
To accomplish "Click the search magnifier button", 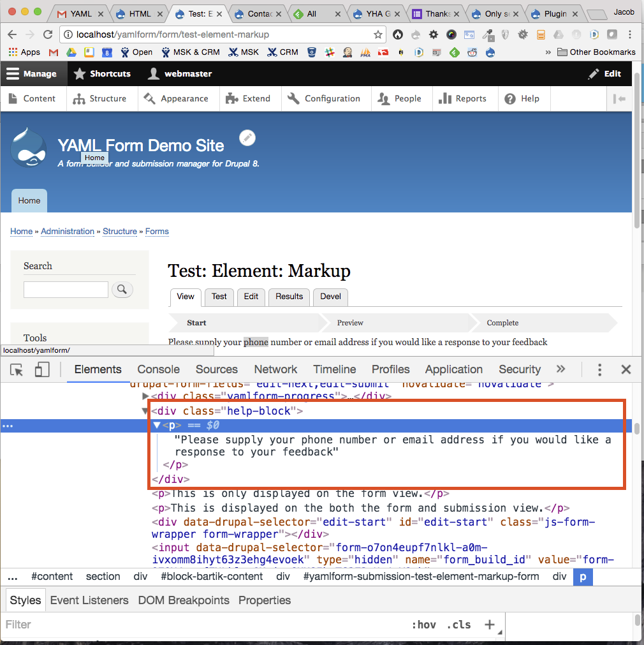I will [x=122, y=290].
